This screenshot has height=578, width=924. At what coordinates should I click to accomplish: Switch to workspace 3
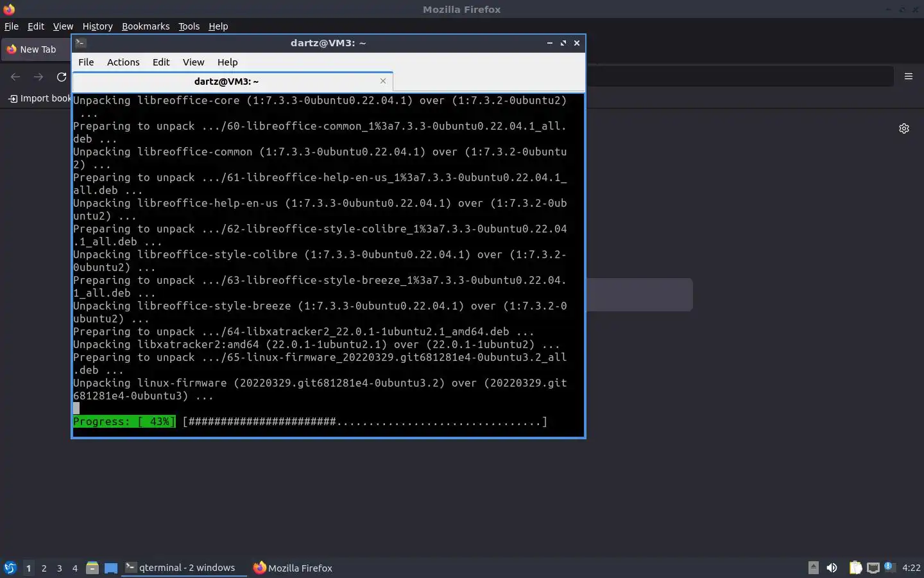(59, 568)
